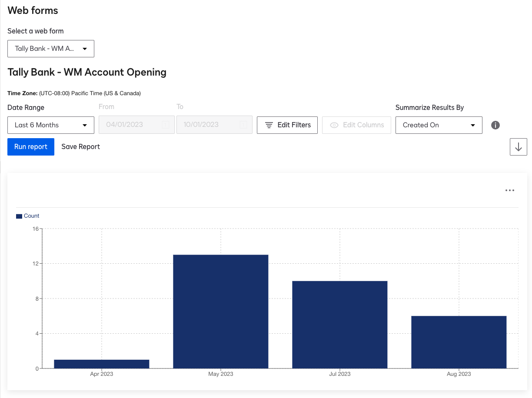Click the Save Report link

(x=80, y=146)
